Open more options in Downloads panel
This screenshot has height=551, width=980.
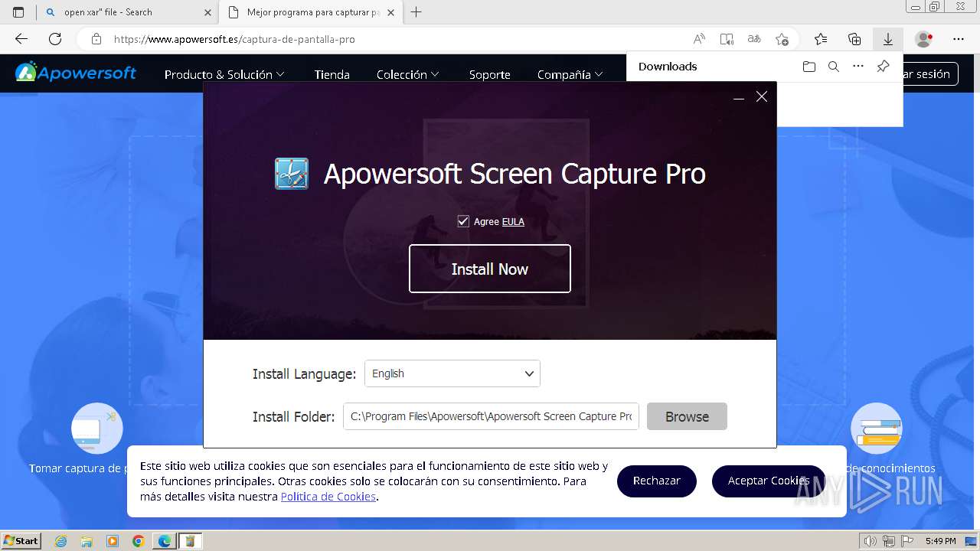(x=858, y=67)
